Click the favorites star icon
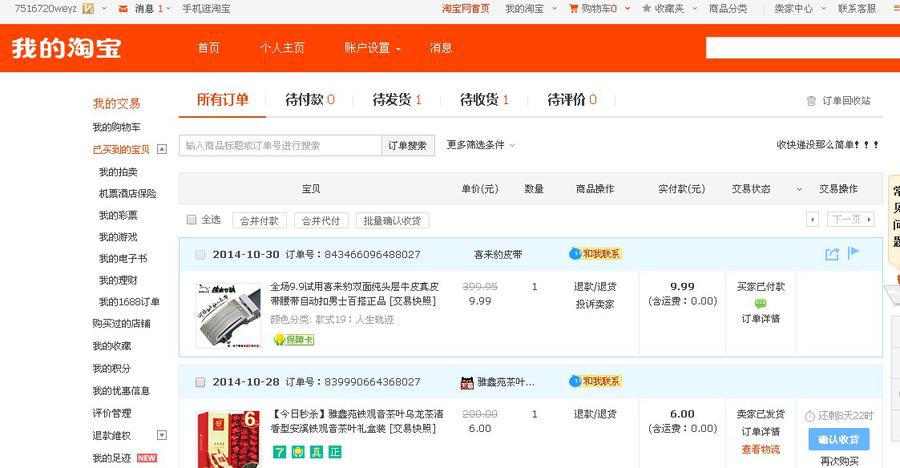Viewport: 900px width, 468px height. pyautogui.click(x=647, y=9)
